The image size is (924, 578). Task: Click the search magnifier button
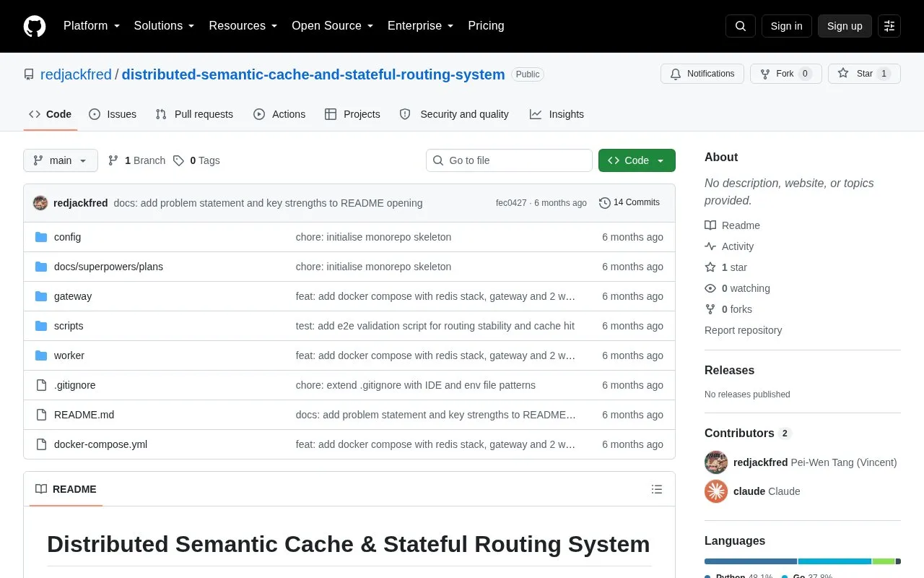[741, 26]
